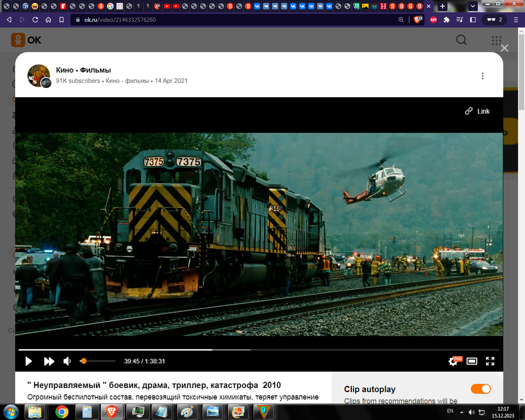Show hidden system tray icons

pyautogui.click(x=461, y=412)
